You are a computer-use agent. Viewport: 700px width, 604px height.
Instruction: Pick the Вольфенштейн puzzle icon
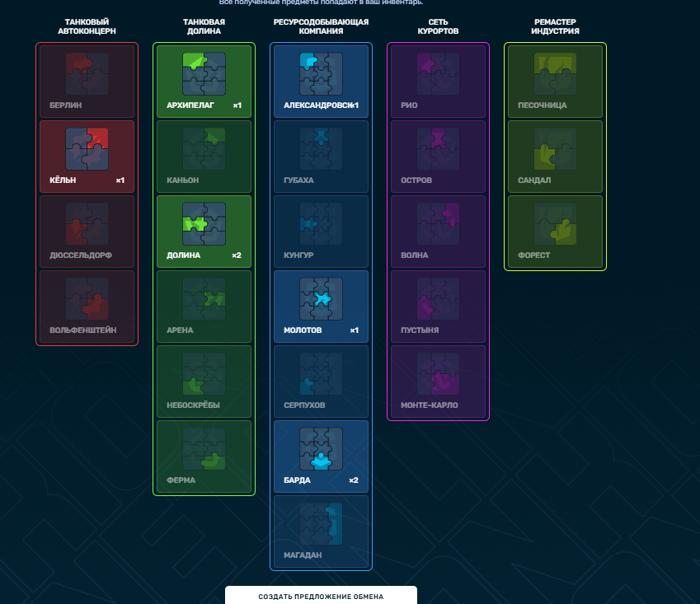click(x=87, y=298)
